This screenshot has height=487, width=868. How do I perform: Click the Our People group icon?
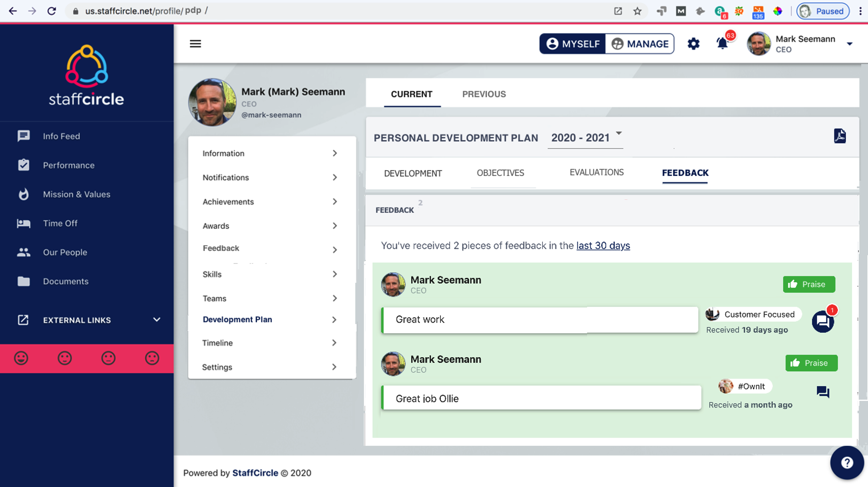pos(24,252)
